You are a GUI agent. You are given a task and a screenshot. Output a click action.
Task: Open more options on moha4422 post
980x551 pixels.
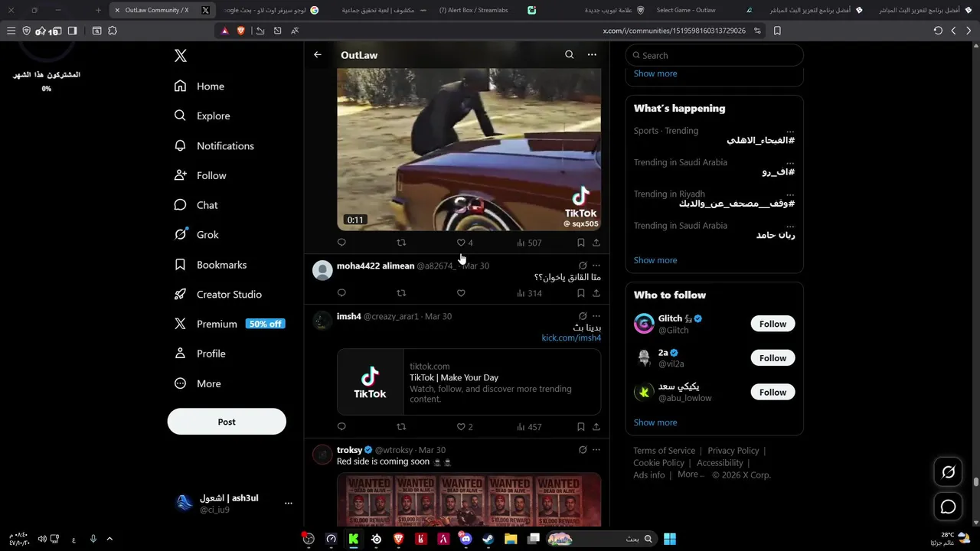[596, 266]
